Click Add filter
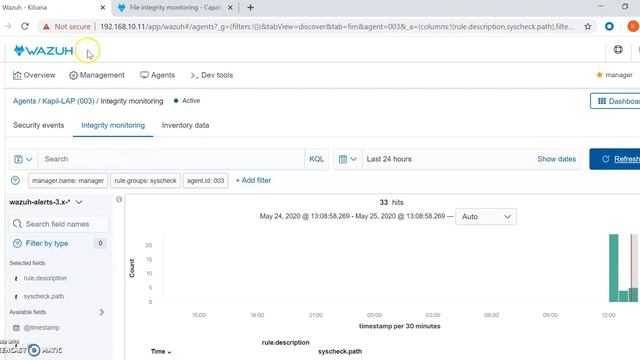640x360 pixels. point(253,180)
